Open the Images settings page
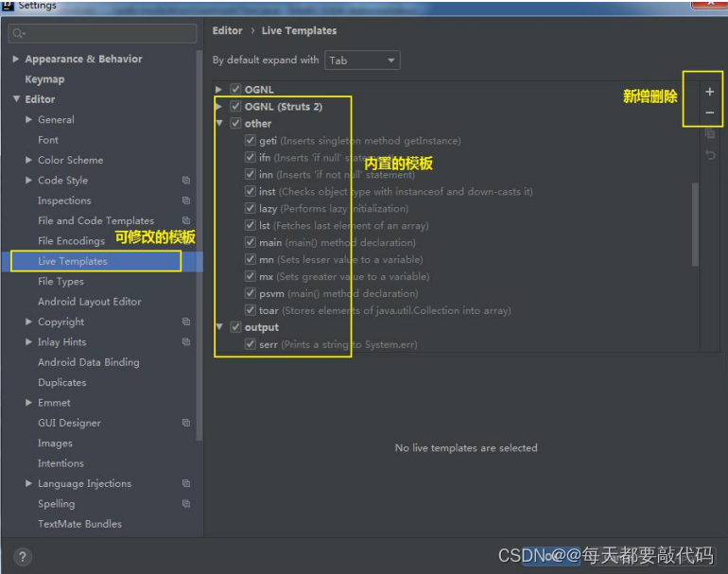Image resolution: width=728 pixels, height=574 pixels. pyautogui.click(x=55, y=444)
